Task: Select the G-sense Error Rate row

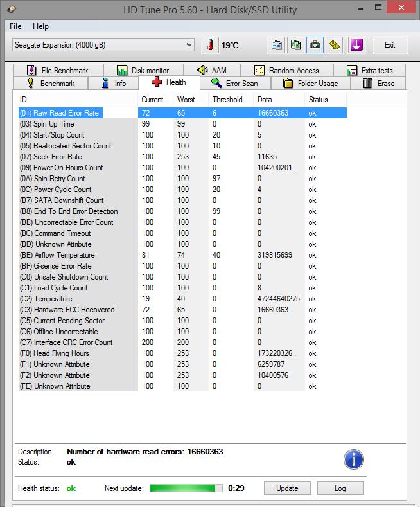Action: tap(182, 266)
